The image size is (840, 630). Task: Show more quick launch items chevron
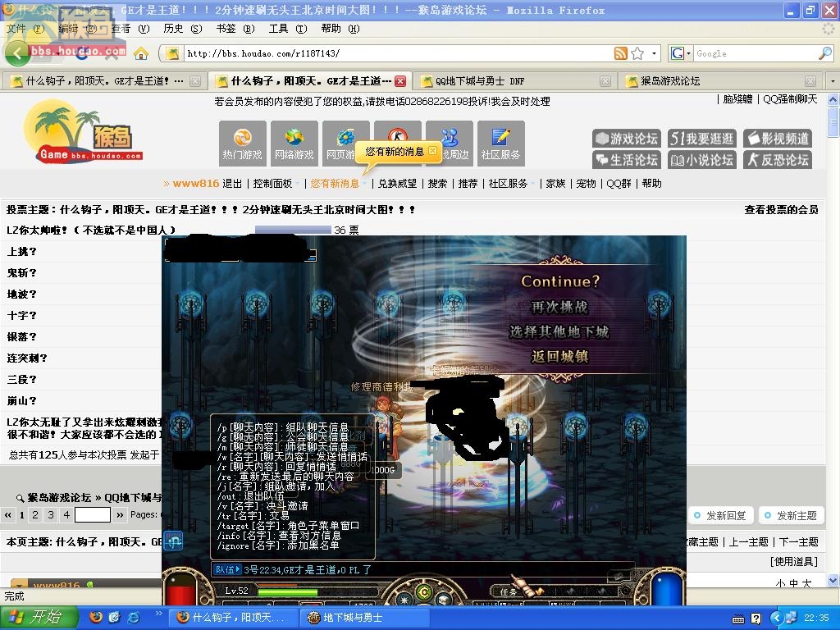pos(158,613)
